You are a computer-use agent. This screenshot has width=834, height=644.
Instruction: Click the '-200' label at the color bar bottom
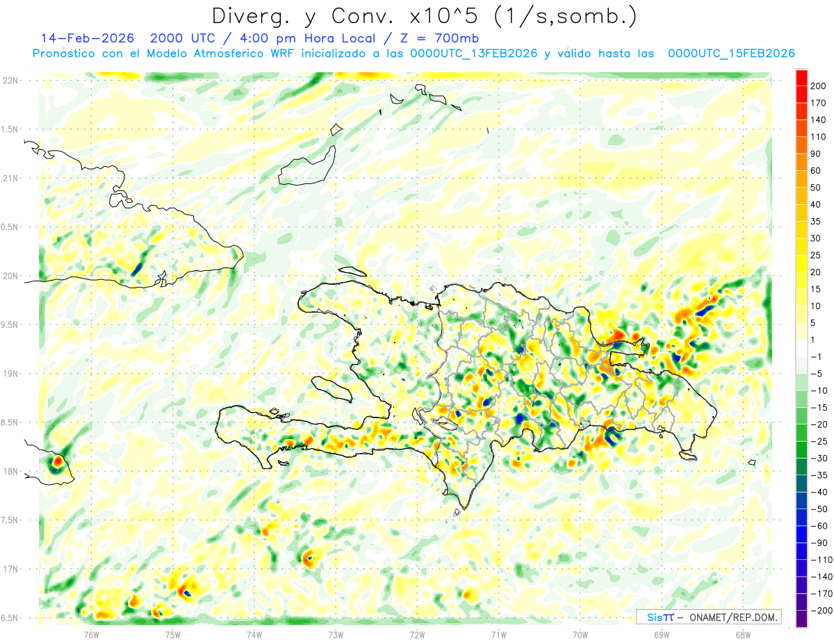click(x=821, y=611)
